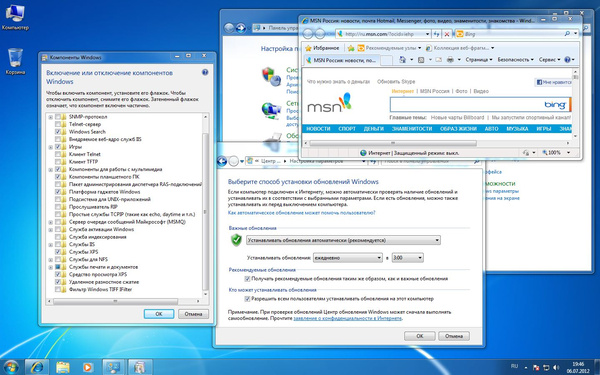Click IE stop red X button
This screenshot has height=375, width=600.
(x=446, y=34)
